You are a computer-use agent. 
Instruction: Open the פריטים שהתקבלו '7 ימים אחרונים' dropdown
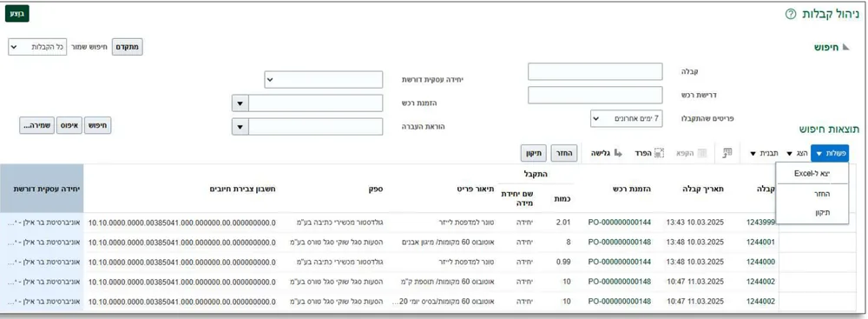coord(626,119)
